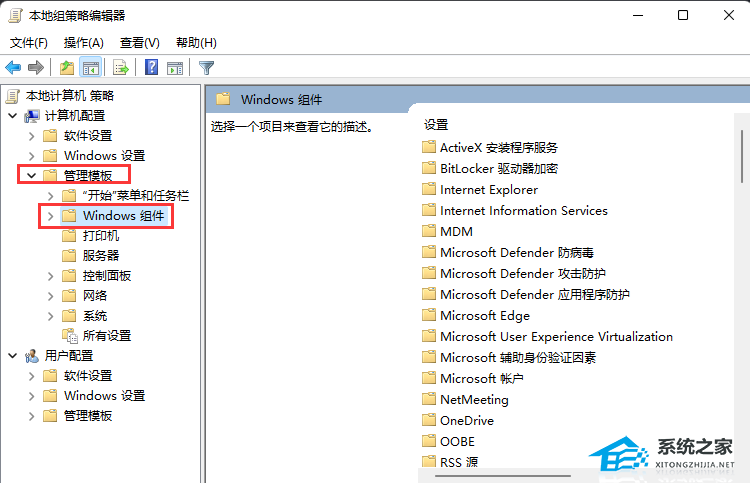Screen dimensions: 750x483
Task: Toggle the Show/Hide Console Tree button
Action: click(90, 68)
